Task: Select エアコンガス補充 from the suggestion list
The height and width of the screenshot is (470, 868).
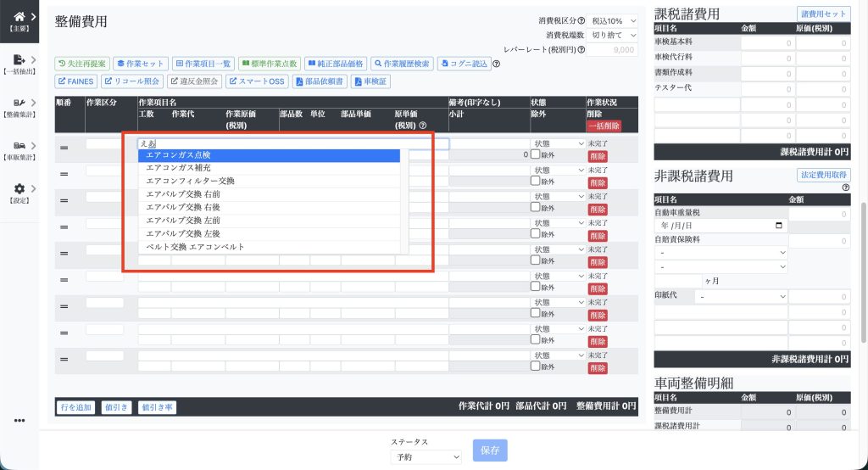Action: point(269,168)
